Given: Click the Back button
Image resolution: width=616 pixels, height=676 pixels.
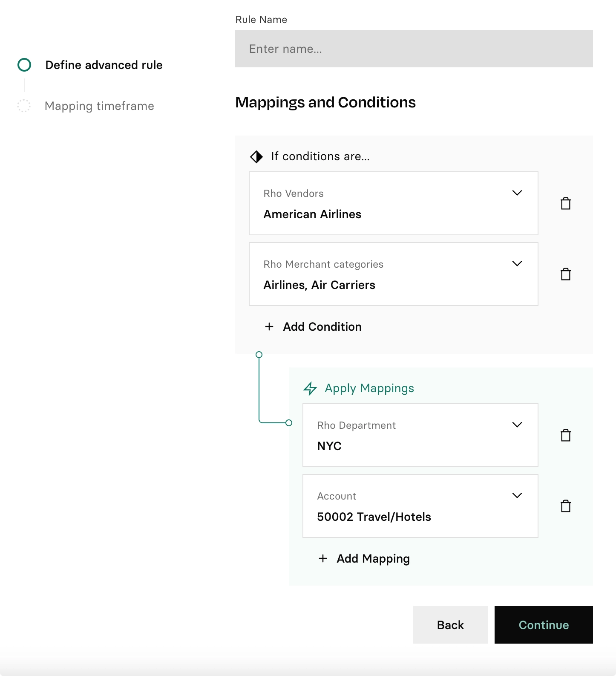Looking at the screenshot, I should [x=450, y=625].
